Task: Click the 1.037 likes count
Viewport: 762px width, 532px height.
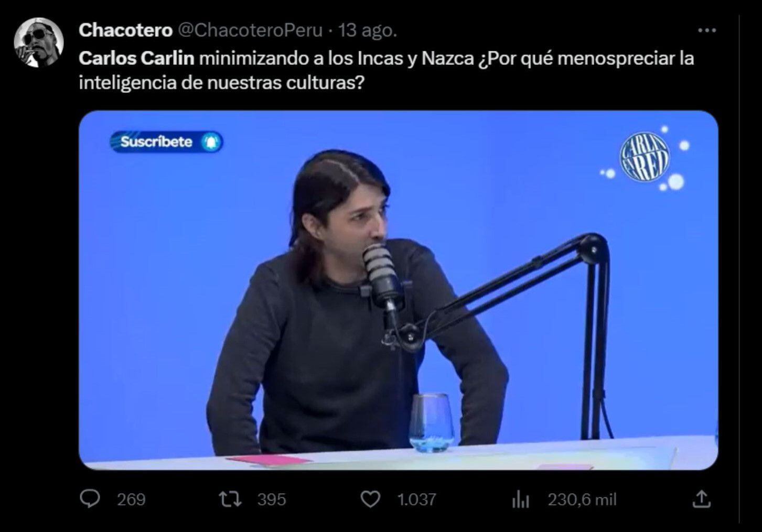Action: [416, 500]
